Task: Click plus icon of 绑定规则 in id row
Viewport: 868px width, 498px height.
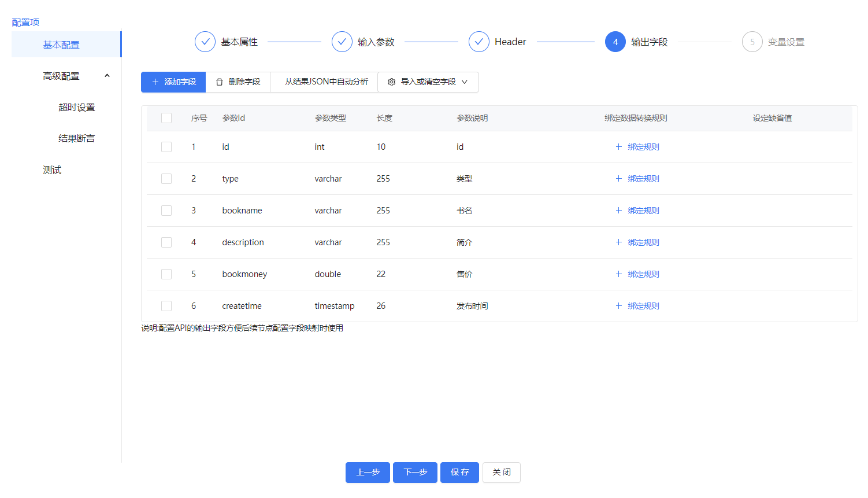Action: (619, 147)
